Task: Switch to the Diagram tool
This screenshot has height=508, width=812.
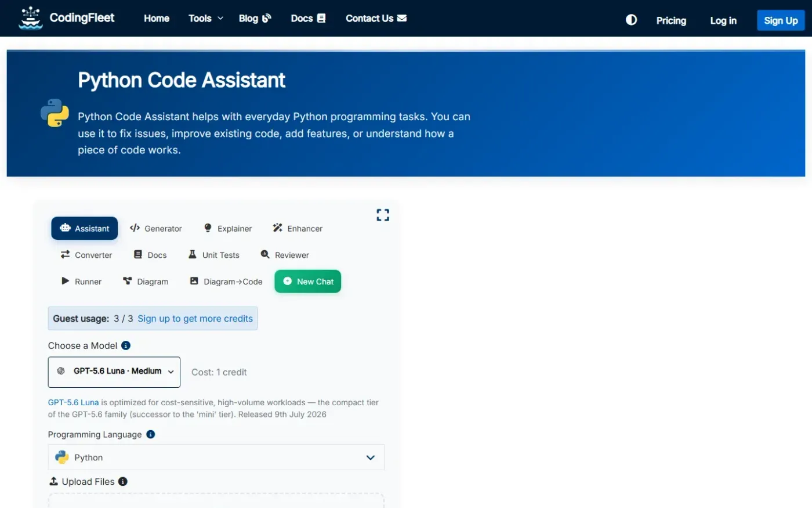Action: (x=146, y=282)
